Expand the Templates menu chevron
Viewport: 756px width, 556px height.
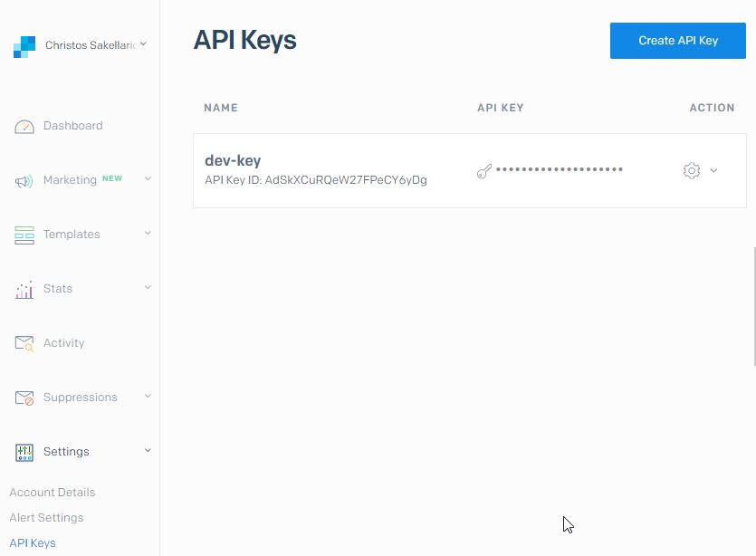(x=148, y=234)
